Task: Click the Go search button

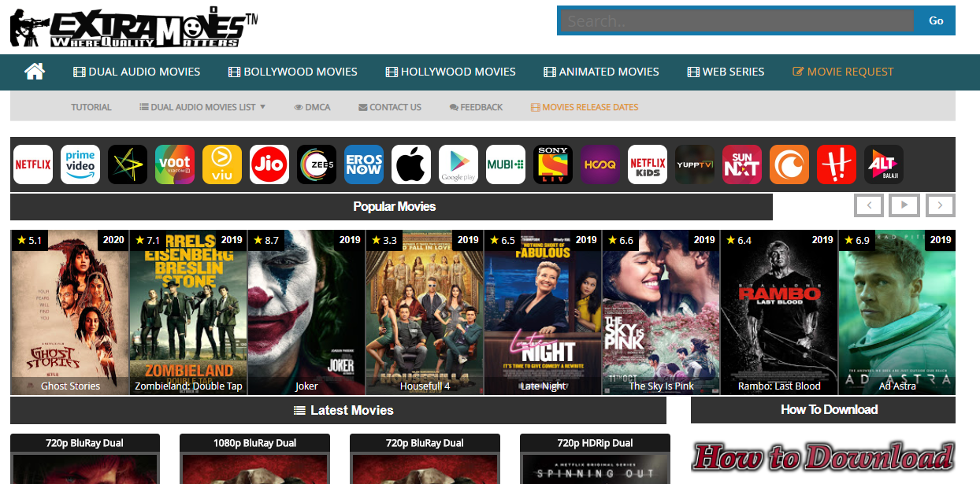Action: coord(935,20)
